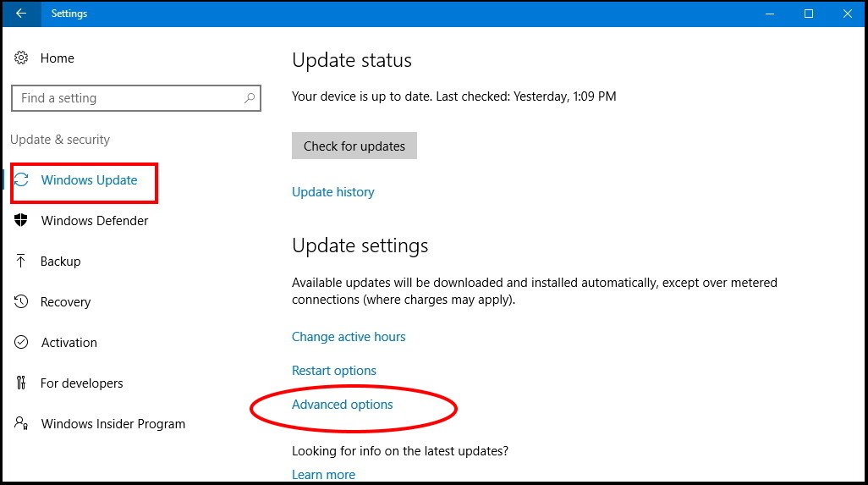Image resolution: width=868 pixels, height=485 pixels.
Task: Open Windows Insider Program settings
Action: tap(113, 423)
